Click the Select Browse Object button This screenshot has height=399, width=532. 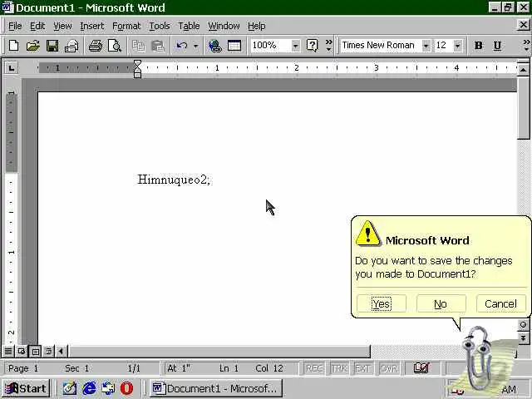(523, 325)
